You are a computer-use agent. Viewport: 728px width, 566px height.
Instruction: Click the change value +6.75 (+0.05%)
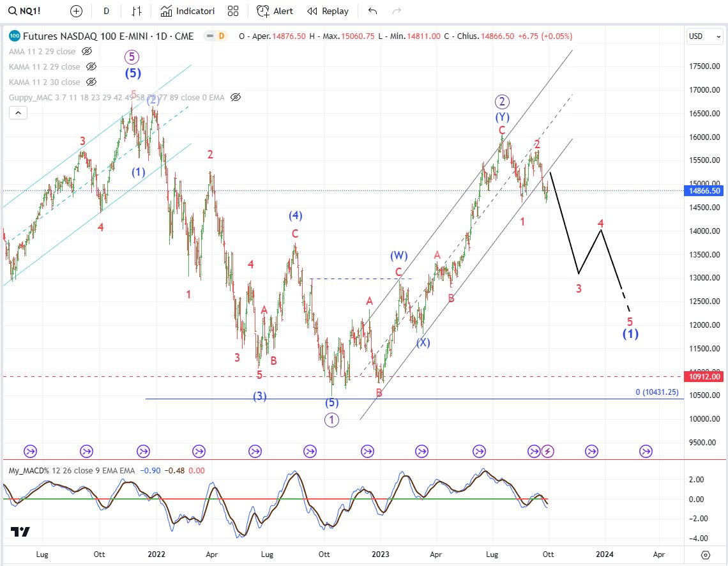(545, 36)
